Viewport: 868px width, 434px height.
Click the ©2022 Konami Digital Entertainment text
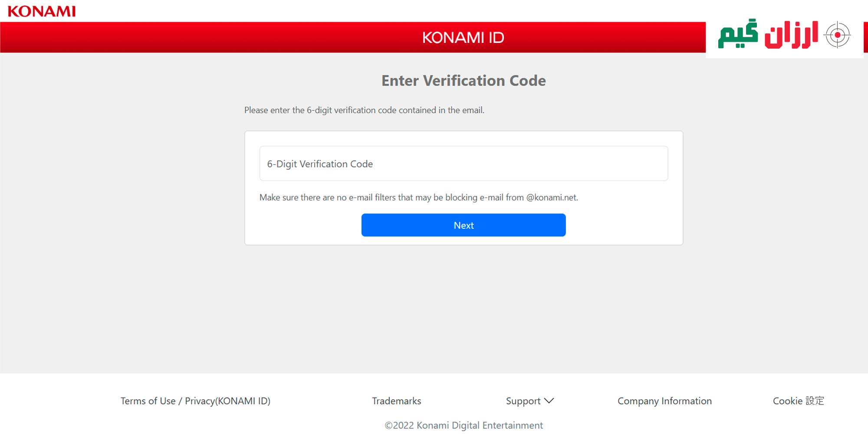coord(464,425)
